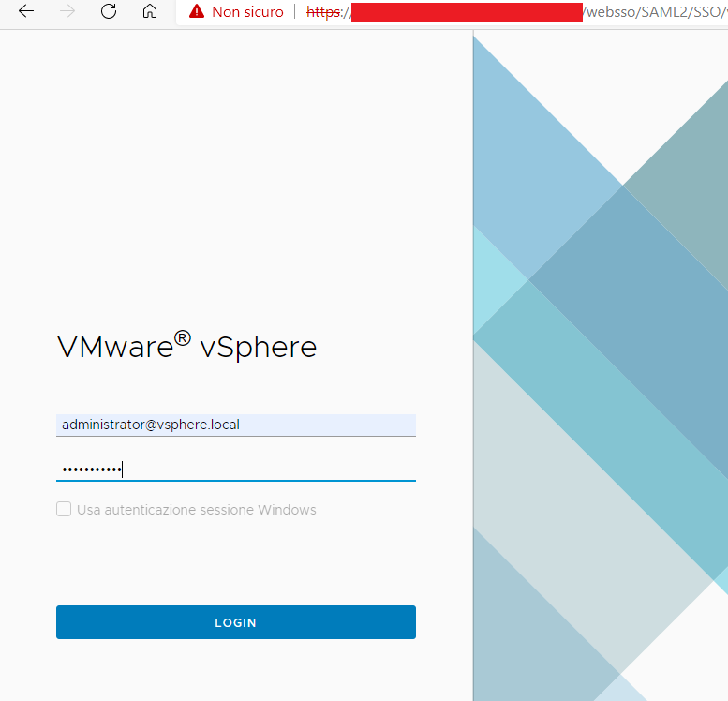Click the address bar URL with websso/SAML2/SSO
The height and width of the screenshot is (701, 728).
pyautogui.click(x=517, y=12)
